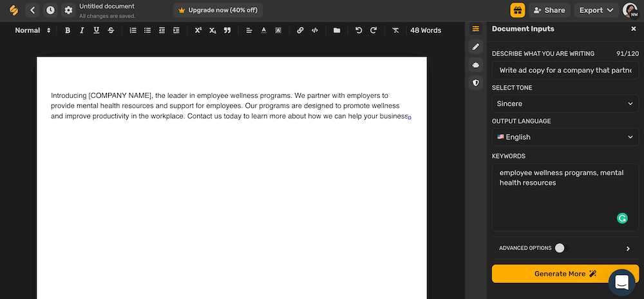Open the Select Tone dropdown showing Sincere
644x299 pixels.
pos(565,104)
